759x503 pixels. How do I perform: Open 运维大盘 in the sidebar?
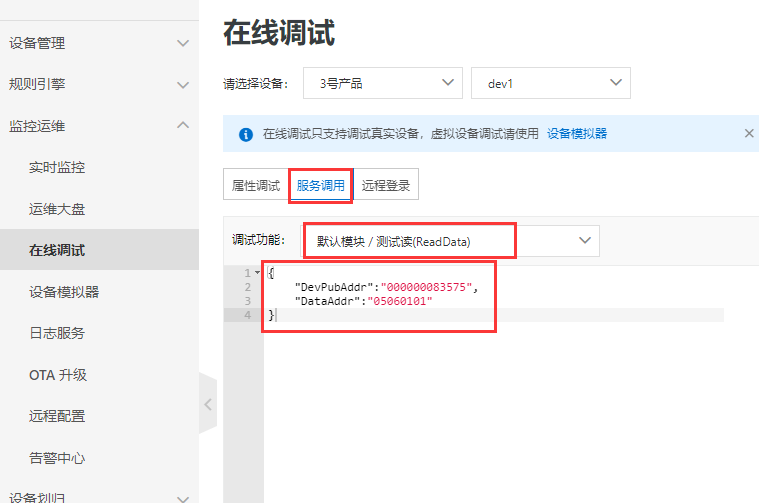click(57, 209)
